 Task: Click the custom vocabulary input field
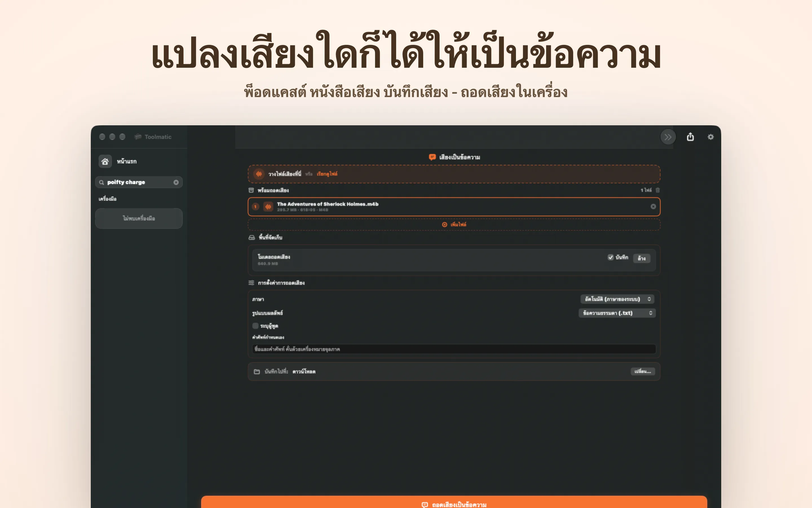pos(454,349)
